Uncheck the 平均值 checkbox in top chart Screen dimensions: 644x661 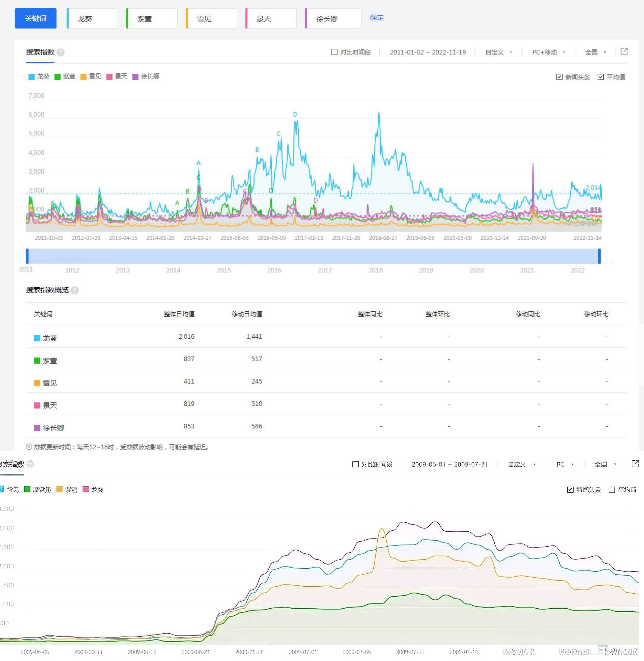600,77
